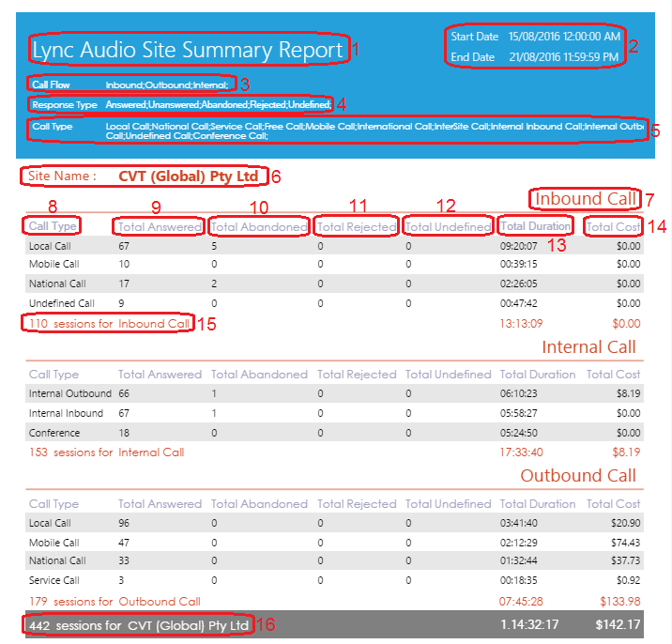Select the End Date value 21/08/2016 11:59:59 PM

coord(563,57)
